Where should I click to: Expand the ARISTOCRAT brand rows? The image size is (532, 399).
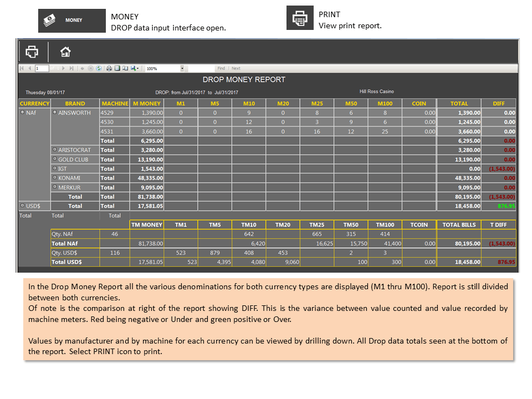click(x=55, y=149)
